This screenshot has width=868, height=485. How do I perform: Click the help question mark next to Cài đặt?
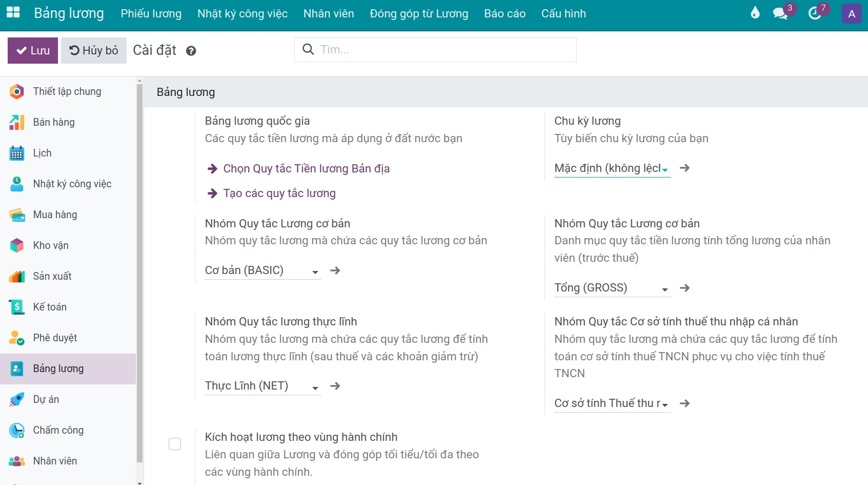pos(191,51)
